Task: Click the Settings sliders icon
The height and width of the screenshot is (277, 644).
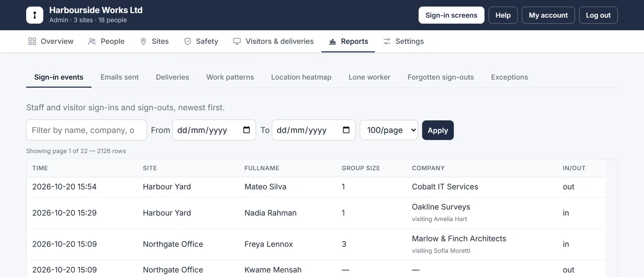Action: (x=387, y=41)
